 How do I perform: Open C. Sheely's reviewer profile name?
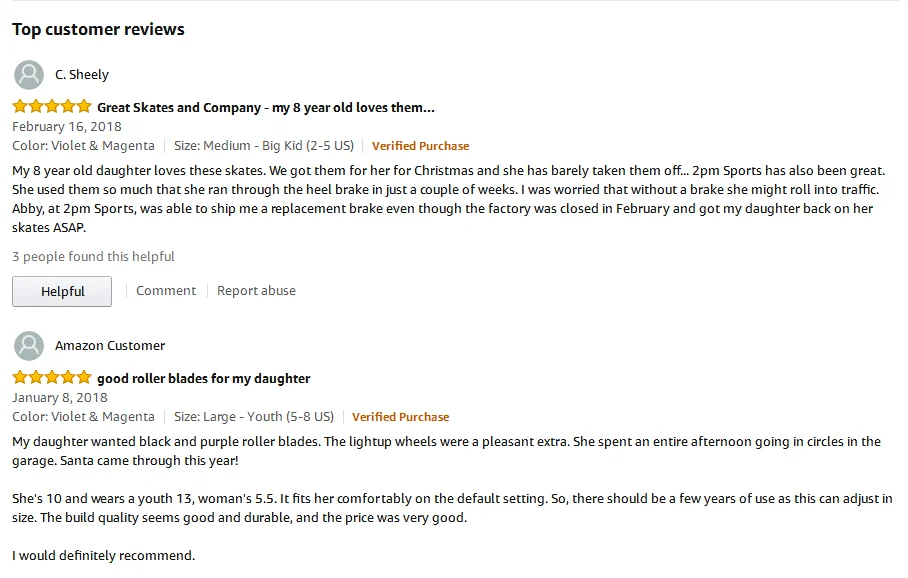(x=82, y=75)
